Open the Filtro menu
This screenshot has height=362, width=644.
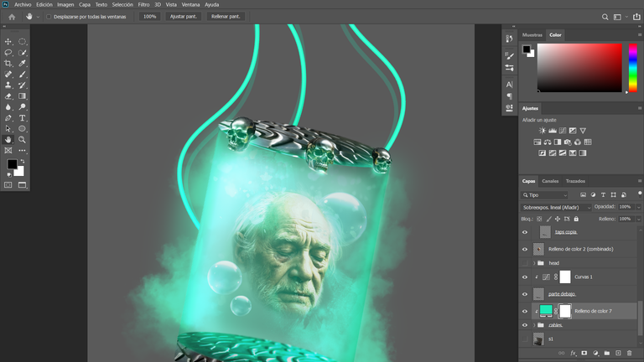(143, 5)
